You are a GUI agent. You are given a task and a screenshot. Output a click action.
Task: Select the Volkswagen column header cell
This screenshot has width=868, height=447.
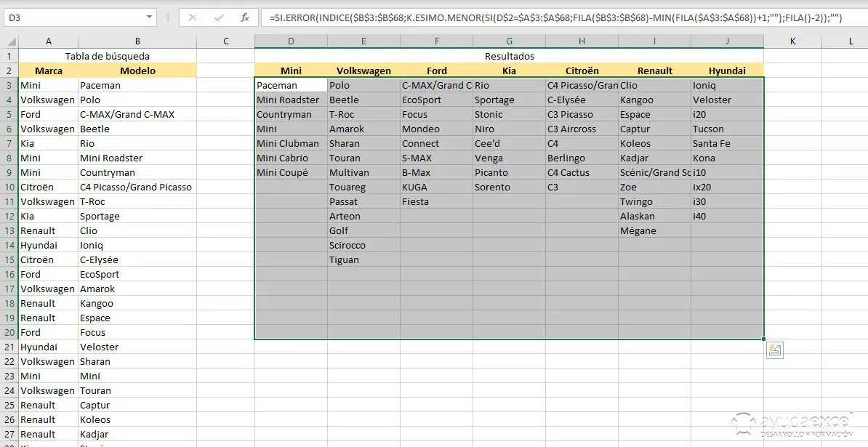(x=363, y=71)
